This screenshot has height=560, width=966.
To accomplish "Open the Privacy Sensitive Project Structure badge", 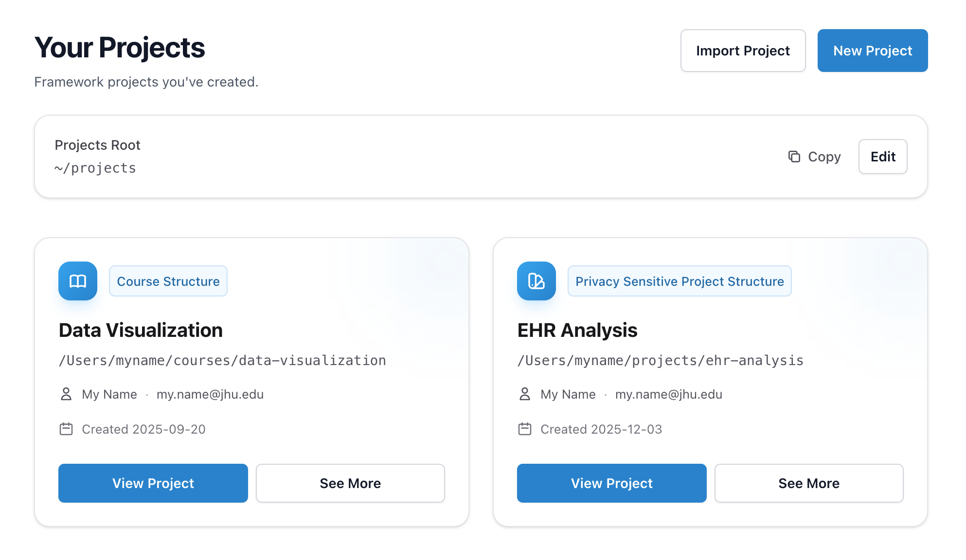I will (680, 281).
